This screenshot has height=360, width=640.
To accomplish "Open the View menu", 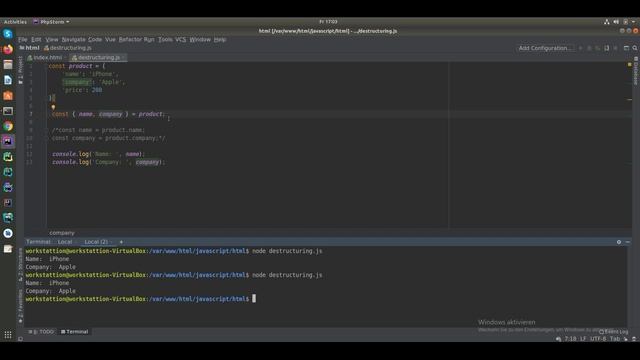I will [x=51, y=40].
